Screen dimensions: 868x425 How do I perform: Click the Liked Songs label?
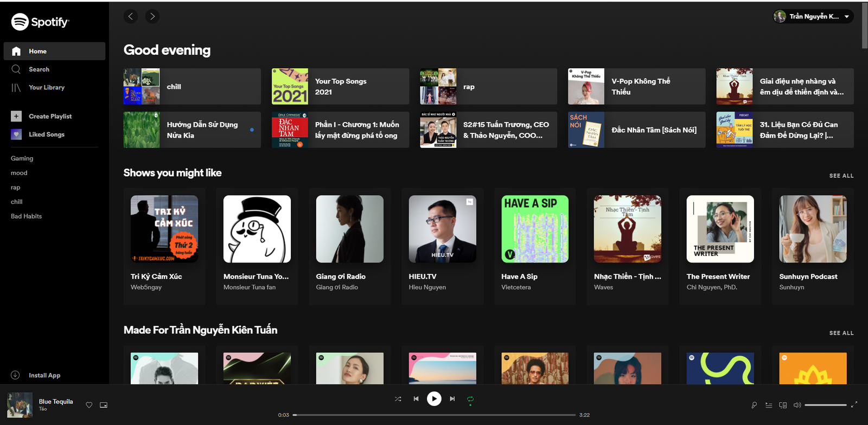click(x=47, y=134)
